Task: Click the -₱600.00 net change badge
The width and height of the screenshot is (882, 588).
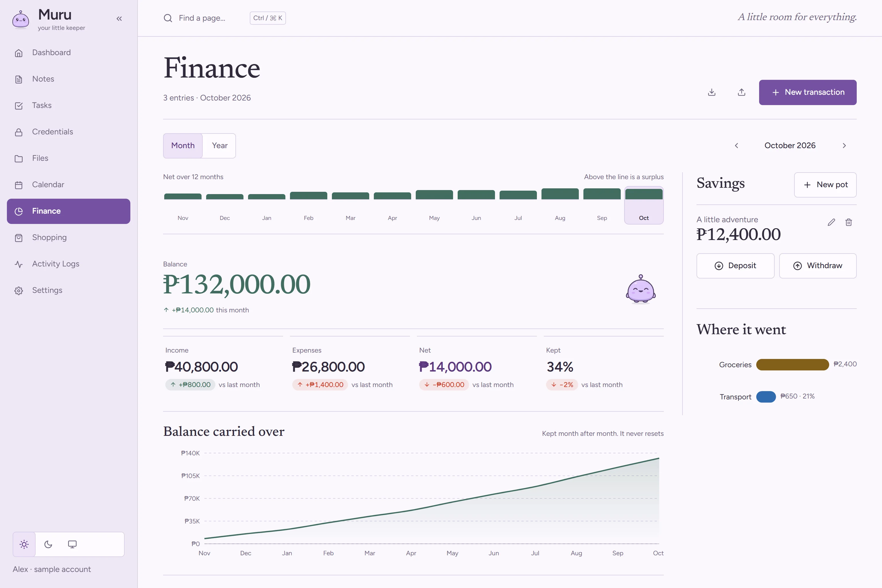Action: click(444, 385)
